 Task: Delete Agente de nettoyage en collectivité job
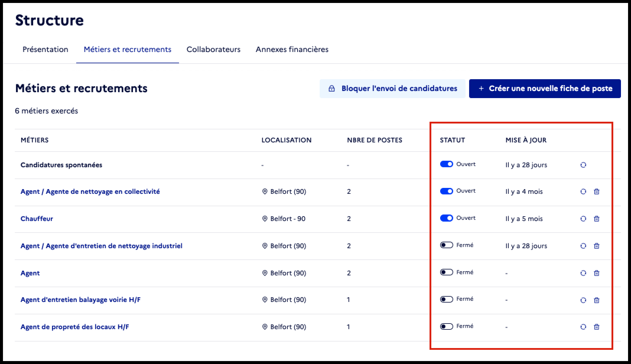(596, 191)
